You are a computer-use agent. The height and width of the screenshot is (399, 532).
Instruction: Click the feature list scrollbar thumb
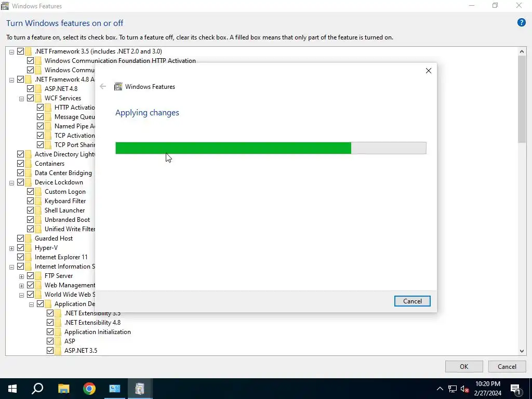(522, 99)
